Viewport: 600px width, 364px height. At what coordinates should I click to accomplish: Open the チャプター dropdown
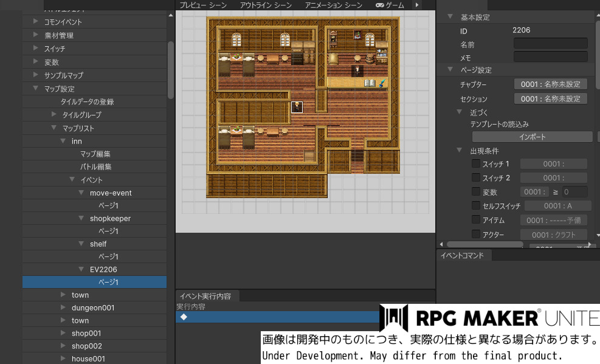551,84
